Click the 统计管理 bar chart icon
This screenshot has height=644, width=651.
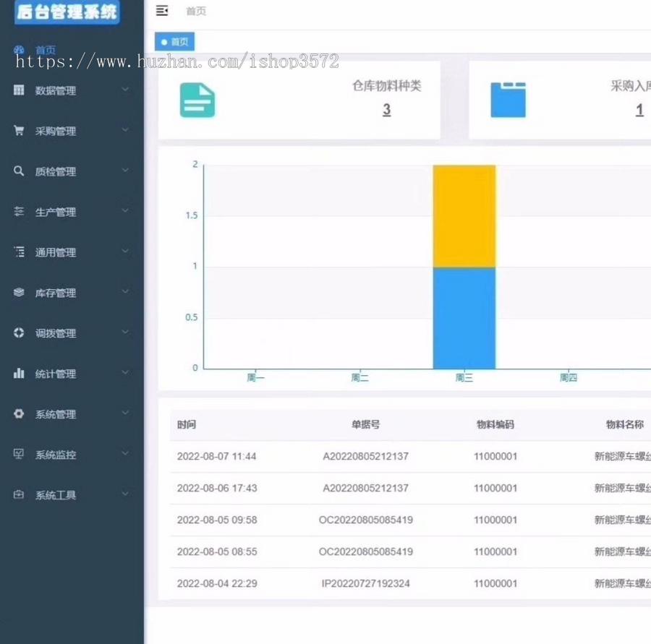(19, 373)
